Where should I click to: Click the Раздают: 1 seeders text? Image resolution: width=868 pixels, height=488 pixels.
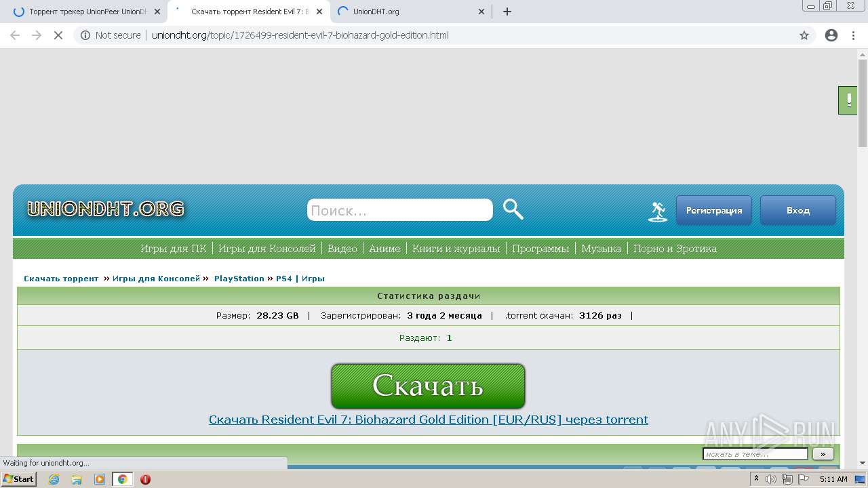(x=426, y=338)
